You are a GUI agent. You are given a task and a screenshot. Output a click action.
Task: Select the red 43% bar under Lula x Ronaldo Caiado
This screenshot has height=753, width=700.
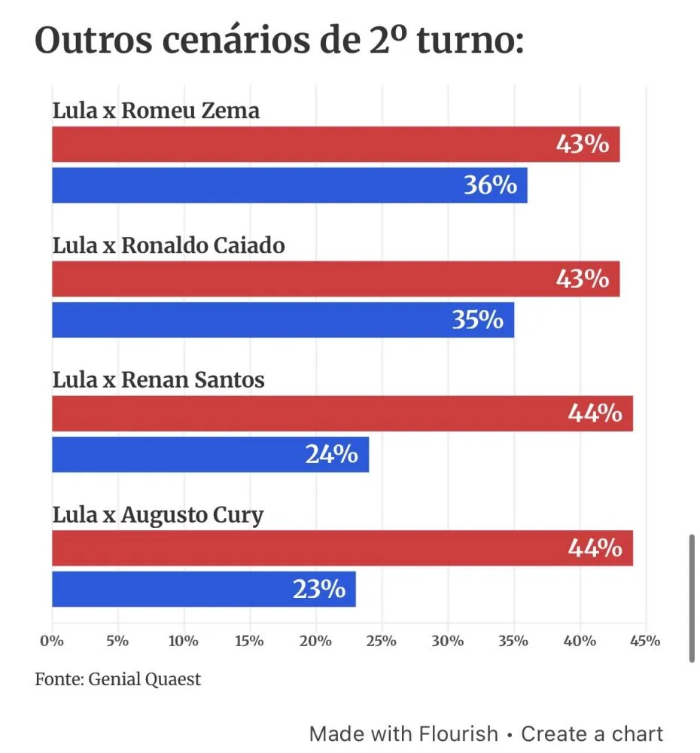335,279
